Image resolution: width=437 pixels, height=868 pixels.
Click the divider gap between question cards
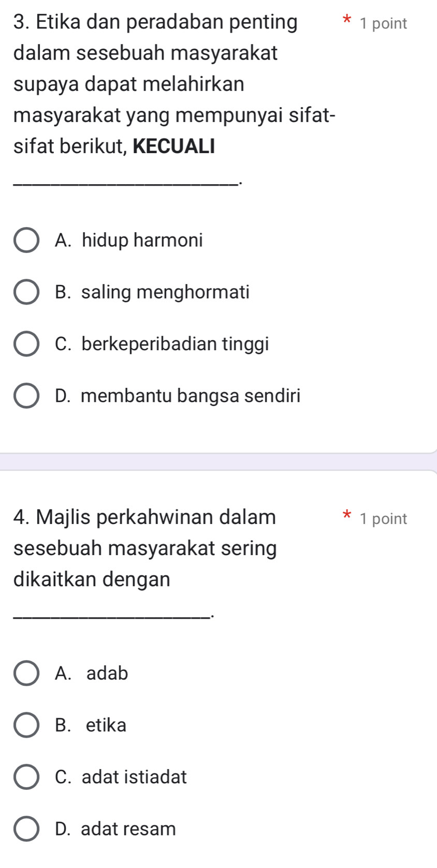219,462
